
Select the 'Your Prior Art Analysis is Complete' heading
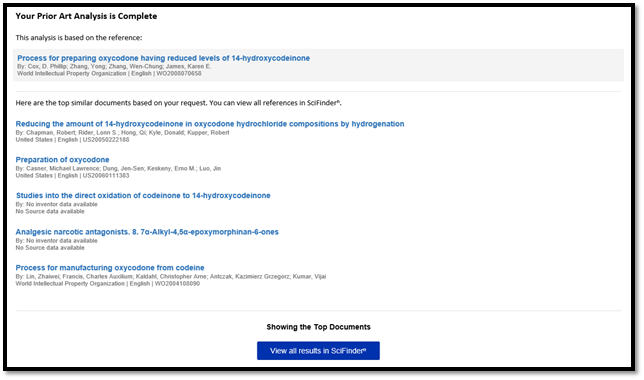click(86, 16)
